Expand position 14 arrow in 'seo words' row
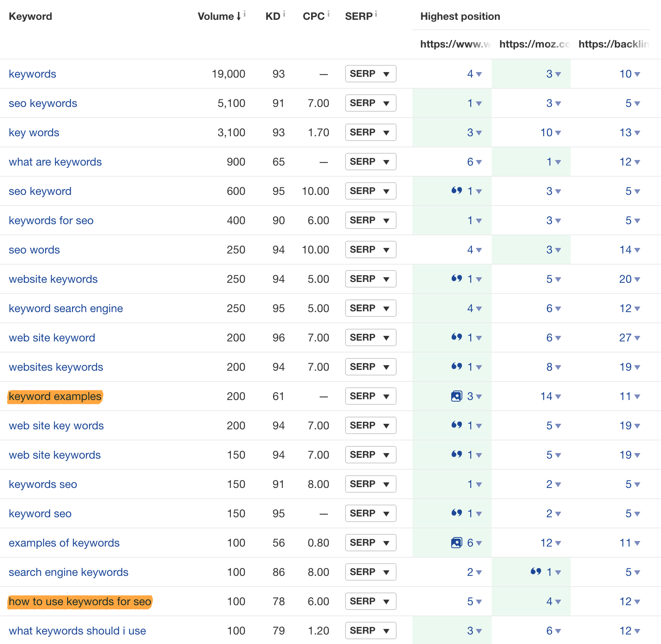This screenshot has width=661, height=644. pyautogui.click(x=637, y=250)
